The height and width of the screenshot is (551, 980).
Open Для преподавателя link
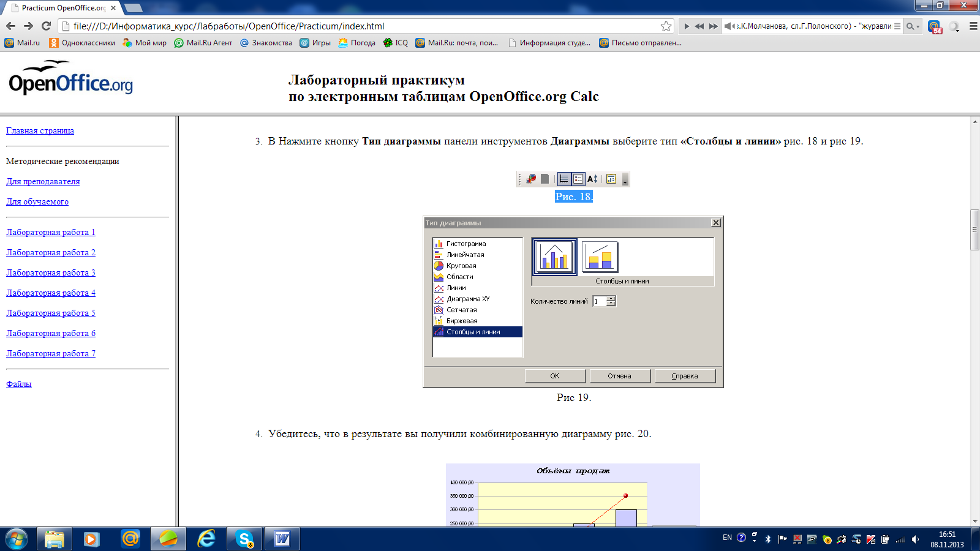[x=43, y=181]
